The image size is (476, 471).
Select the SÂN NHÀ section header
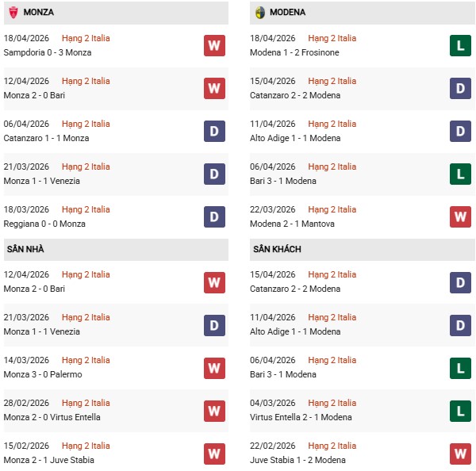tap(25, 249)
